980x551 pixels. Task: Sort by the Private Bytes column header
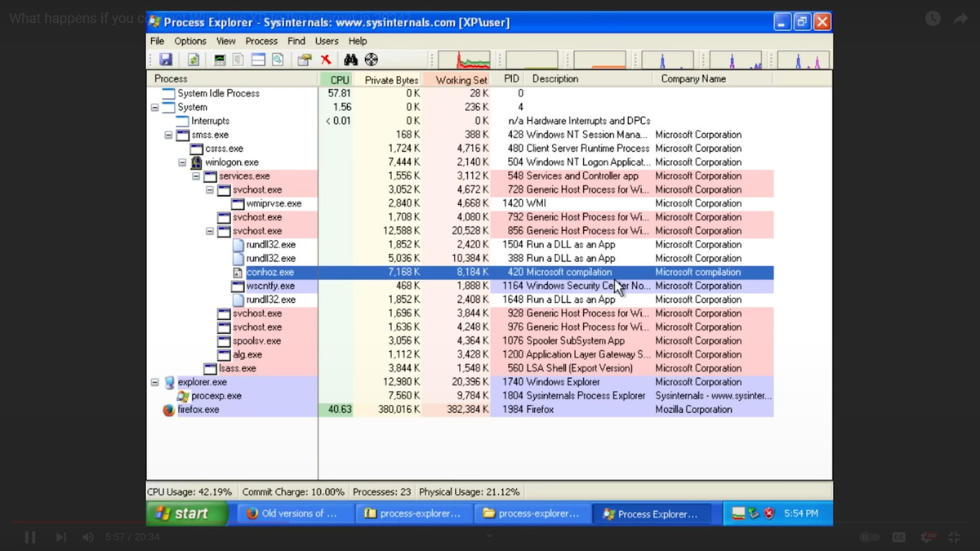click(x=389, y=79)
